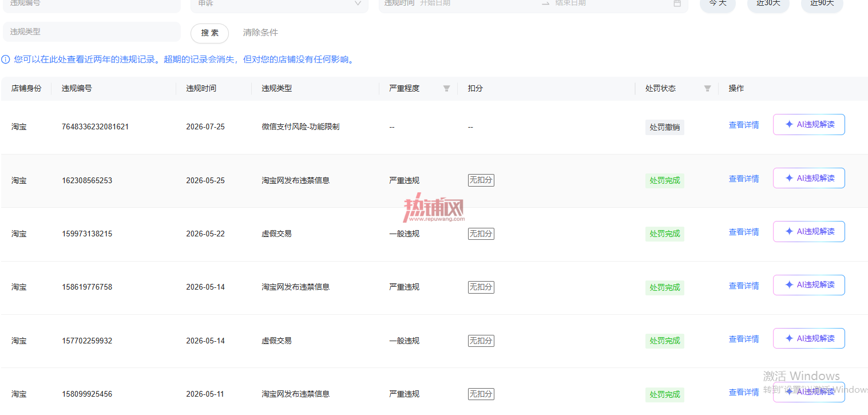The height and width of the screenshot is (415, 868).
Task: Click 搜索 button
Action: tap(209, 33)
